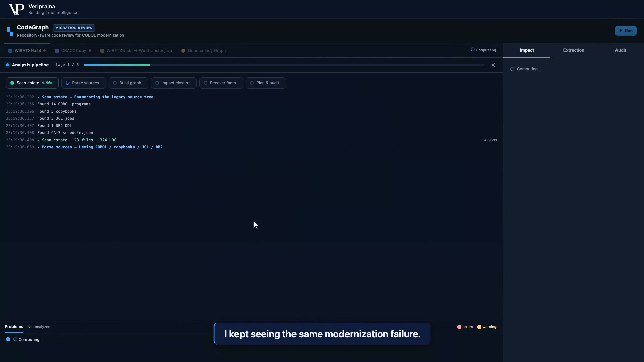Click the CBACCT.cpy tab file icon

[x=57, y=51]
